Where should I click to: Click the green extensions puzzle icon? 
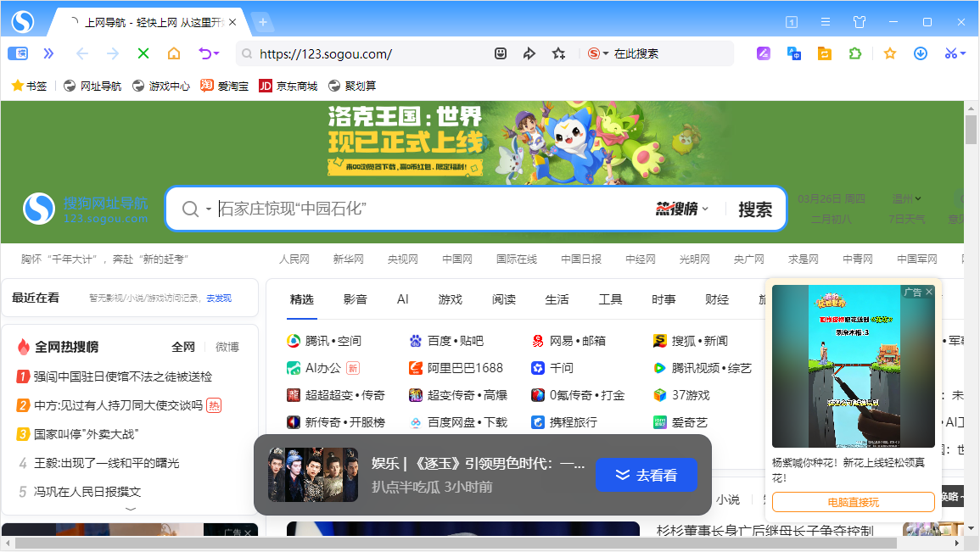tap(855, 53)
